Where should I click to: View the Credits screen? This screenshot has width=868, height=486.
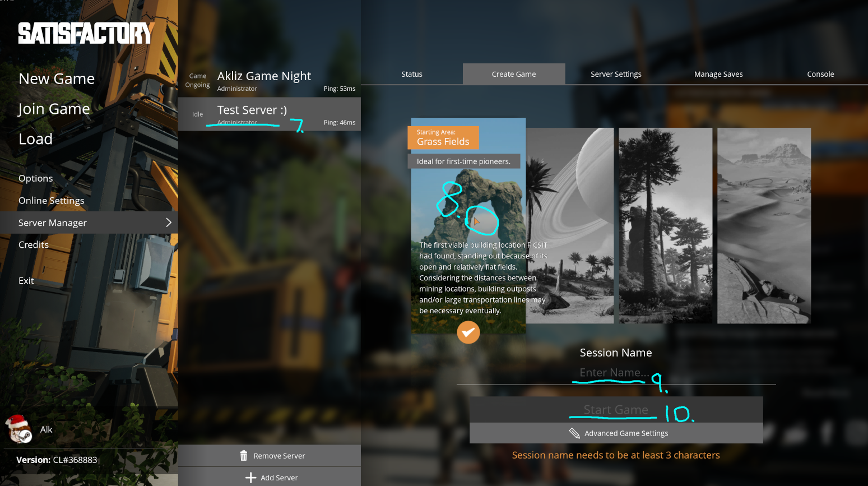tap(34, 245)
